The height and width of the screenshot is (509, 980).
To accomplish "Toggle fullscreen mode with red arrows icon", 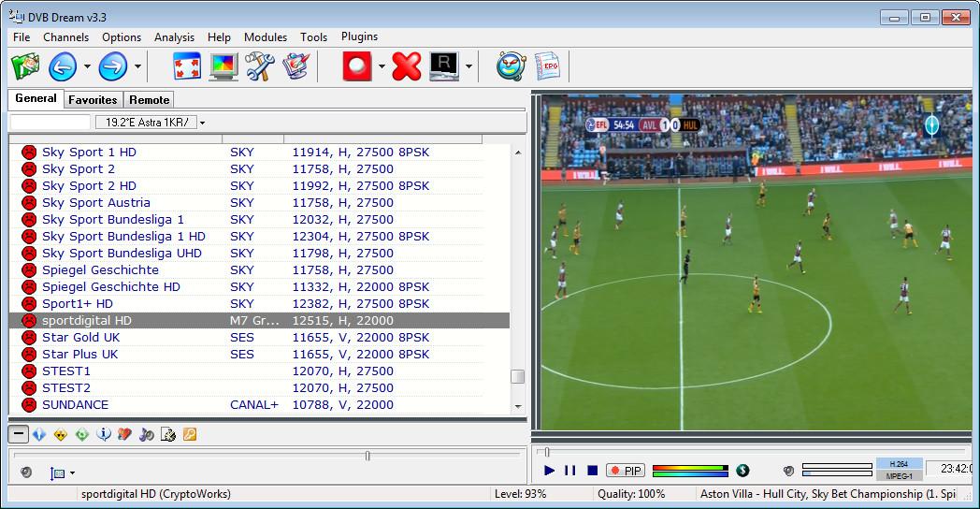I will point(187,66).
